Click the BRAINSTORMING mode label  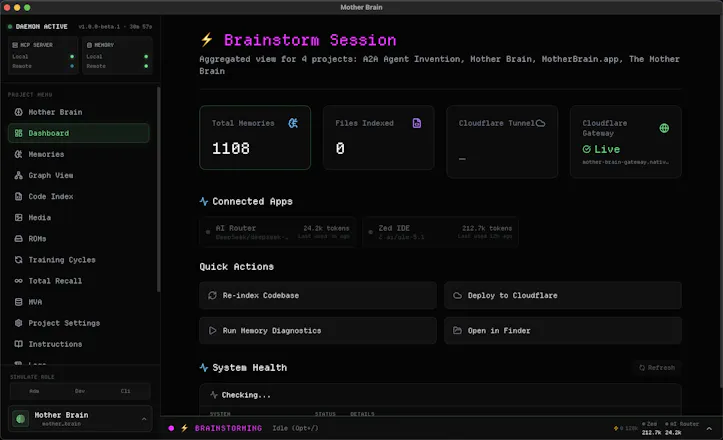(x=228, y=428)
